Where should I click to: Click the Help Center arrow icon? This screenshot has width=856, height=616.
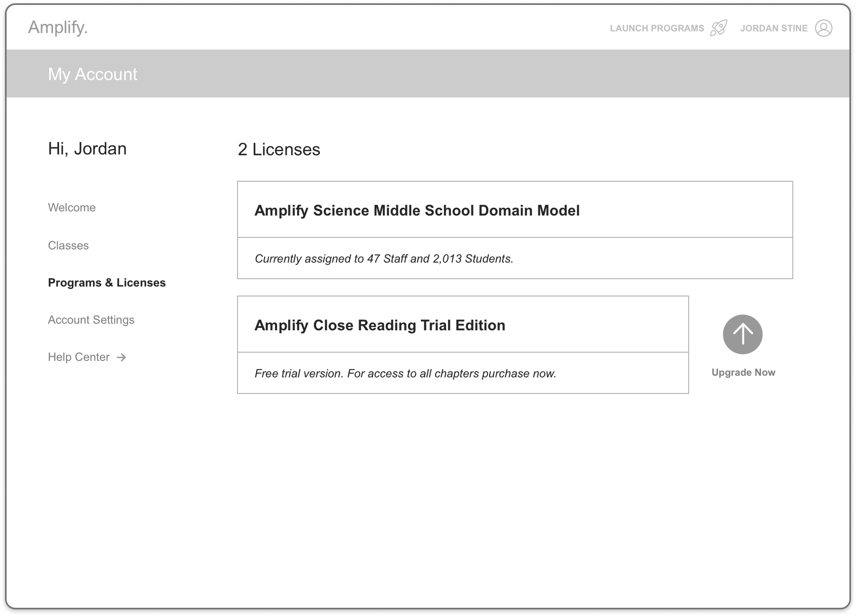pyautogui.click(x=121, y=357)
